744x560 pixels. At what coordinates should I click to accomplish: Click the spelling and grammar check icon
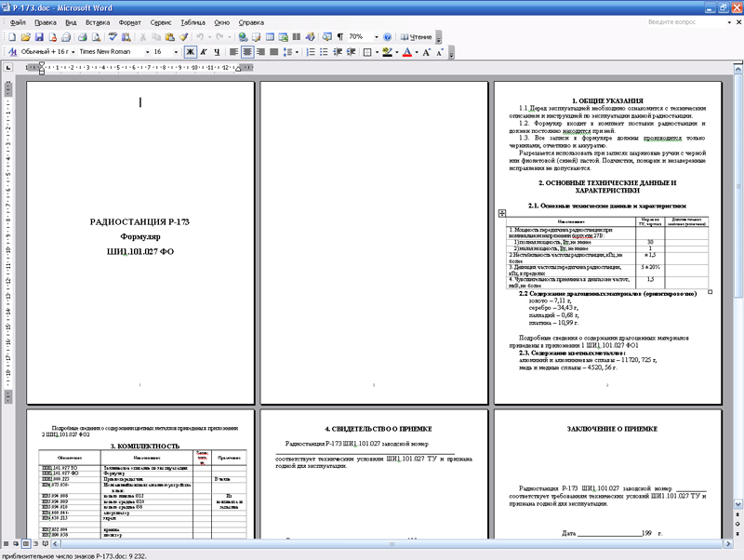pyautogui.click(x=113, y=37)
